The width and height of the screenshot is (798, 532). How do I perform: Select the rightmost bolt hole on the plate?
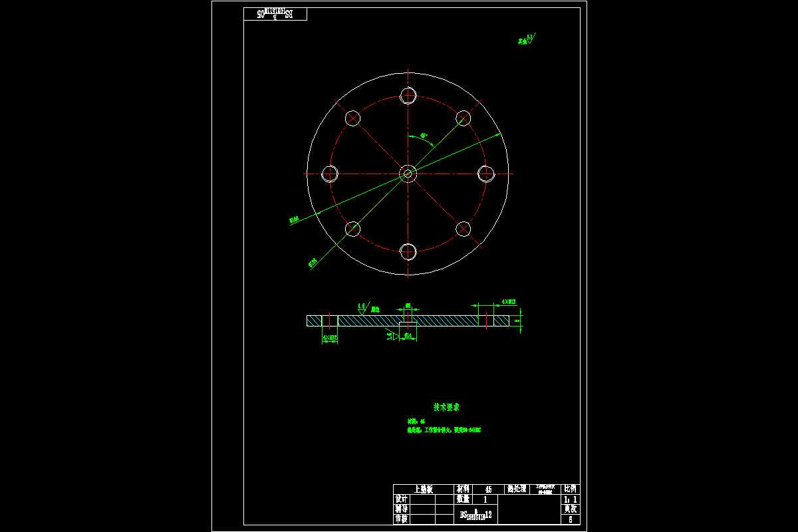(486, 174)
